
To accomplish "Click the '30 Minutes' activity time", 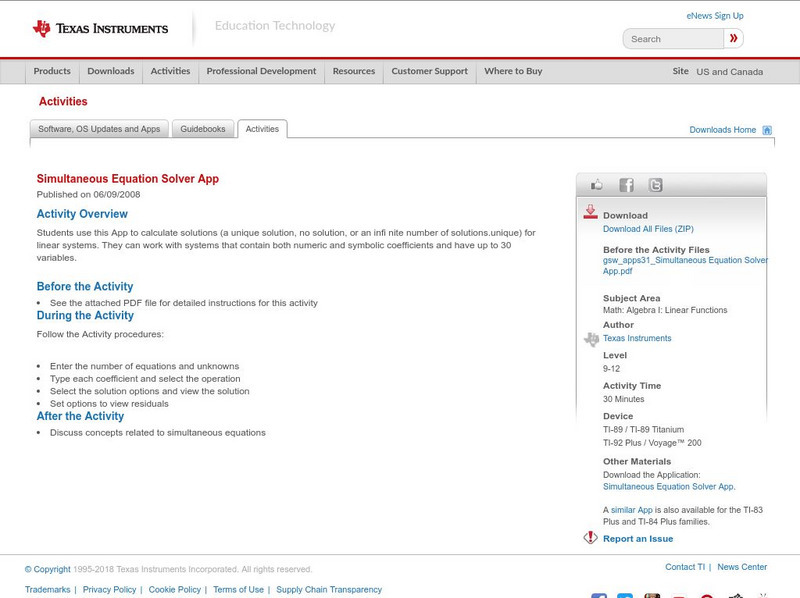I will point(623,399).
